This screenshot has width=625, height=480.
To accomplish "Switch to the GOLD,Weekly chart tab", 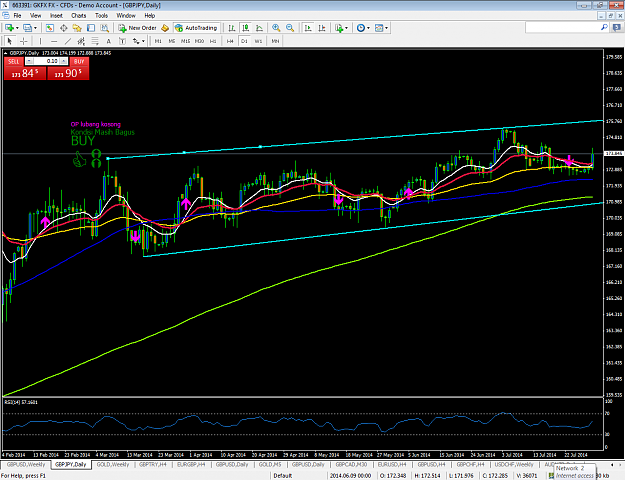I will point(113,464).
